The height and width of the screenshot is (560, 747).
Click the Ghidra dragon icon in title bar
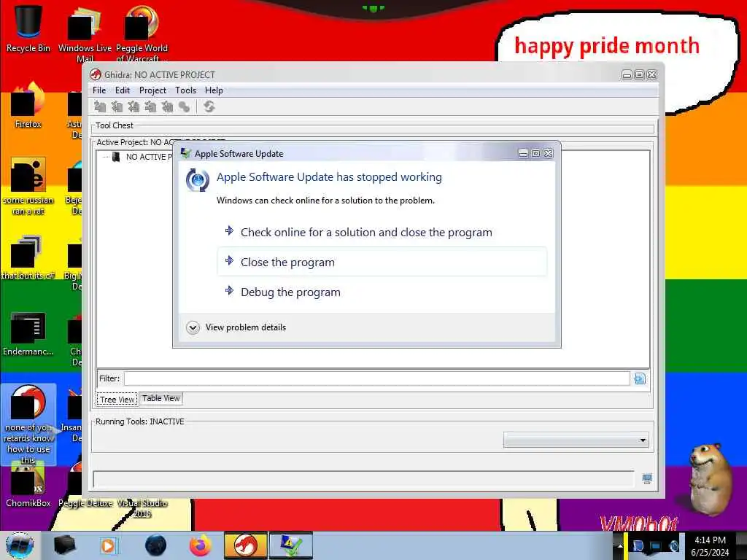coord(96,75)
